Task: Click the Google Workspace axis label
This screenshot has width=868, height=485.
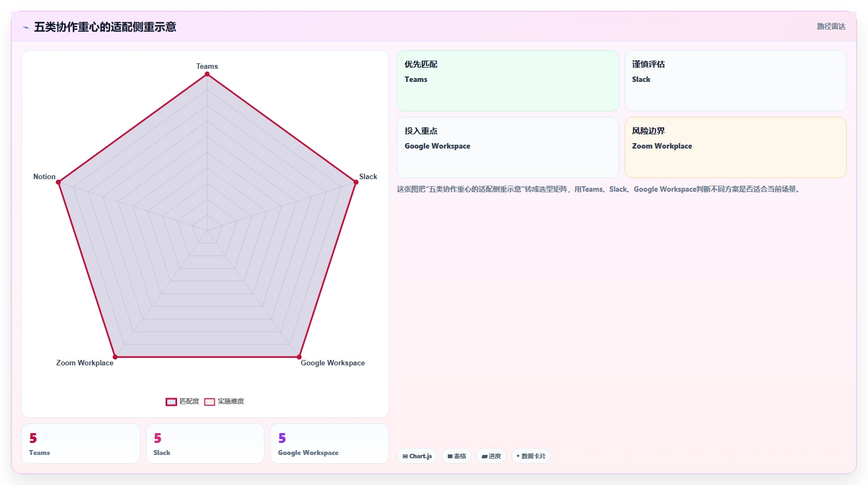Action: tap(333, 363)
